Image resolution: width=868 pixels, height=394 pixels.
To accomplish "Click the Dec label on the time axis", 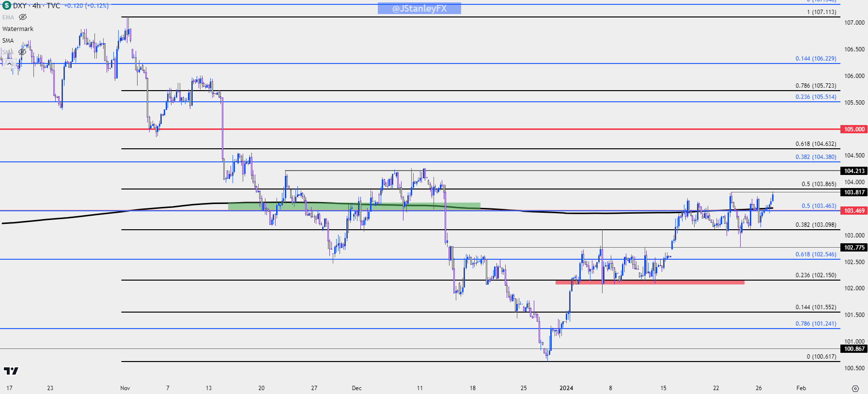I will 357,388.
